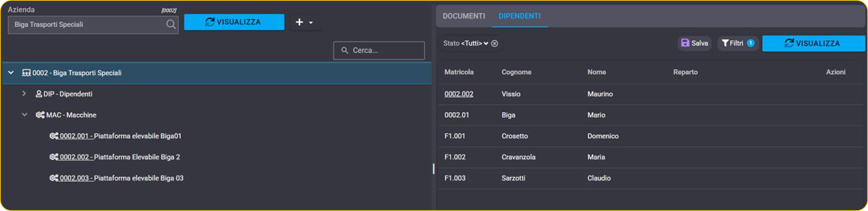The image size is (868, 211).
Task: Click the name Mario cell
Action: [x=596, y=115]
